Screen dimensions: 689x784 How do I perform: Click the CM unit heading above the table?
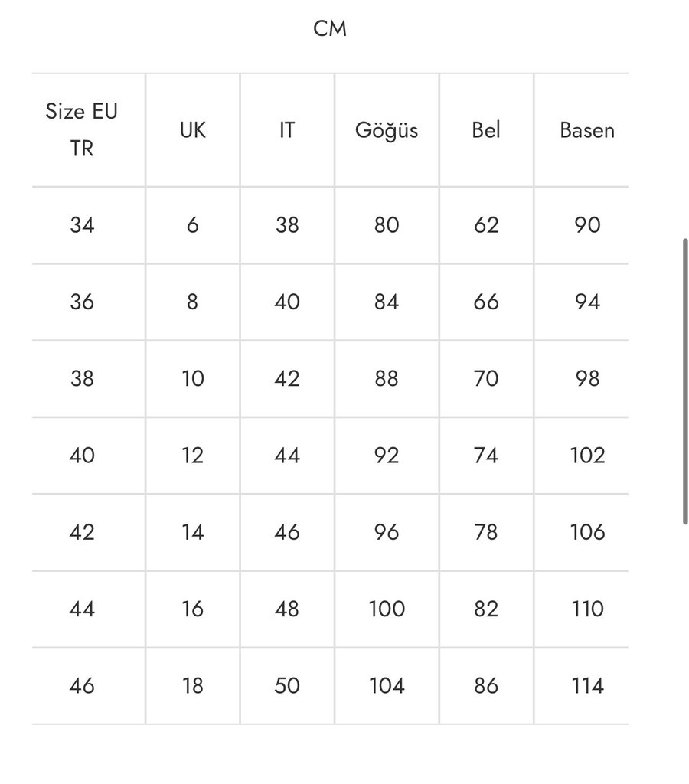[330, 28]
